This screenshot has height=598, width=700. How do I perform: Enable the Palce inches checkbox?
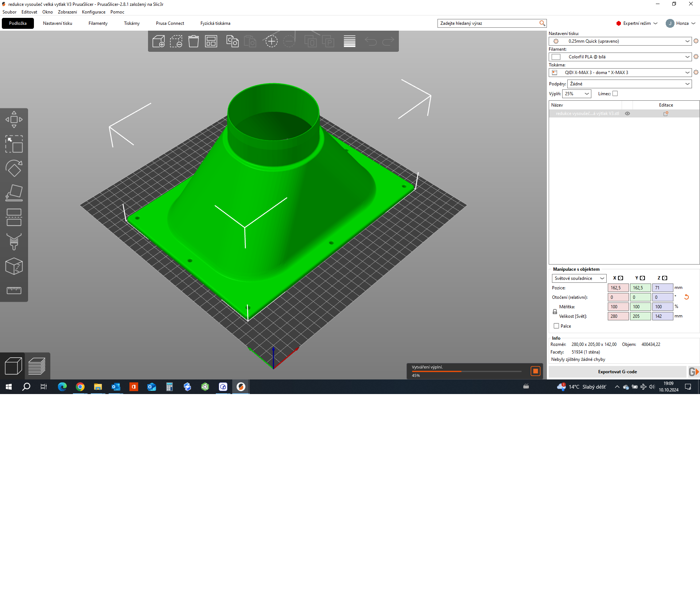point(556,326)
